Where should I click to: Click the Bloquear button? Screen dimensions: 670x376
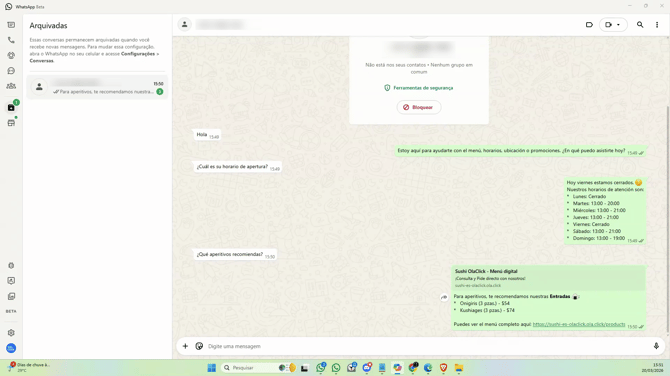click(419, 107)
